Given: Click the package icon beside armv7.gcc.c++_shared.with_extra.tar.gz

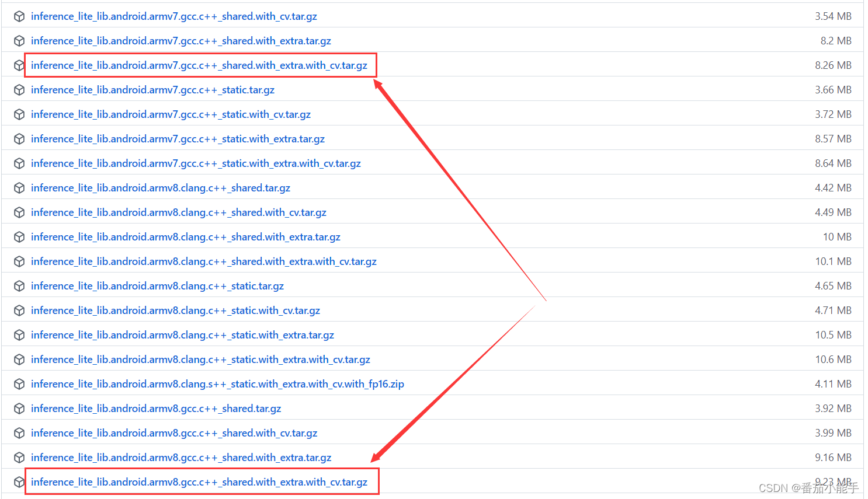Looking at the screenshot, I should pos(19,40).
